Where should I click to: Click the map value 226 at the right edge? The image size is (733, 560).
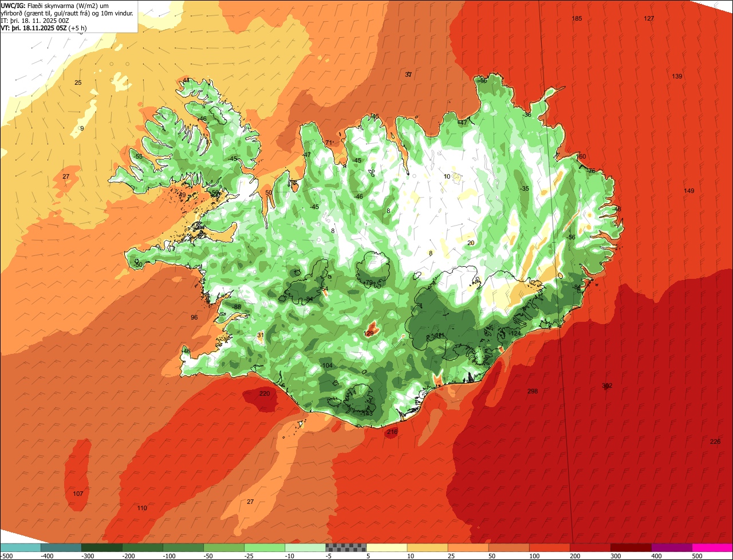coord(715,441)
